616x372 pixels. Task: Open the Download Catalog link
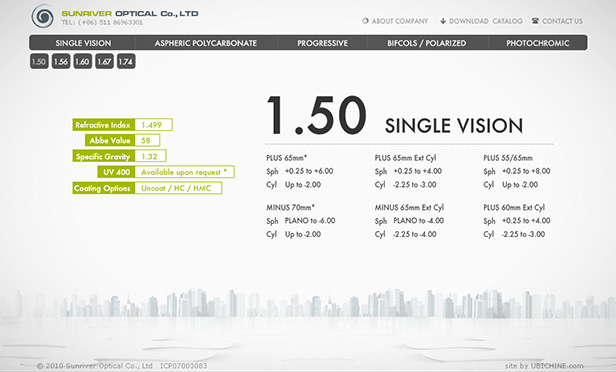tap(486, 21)
